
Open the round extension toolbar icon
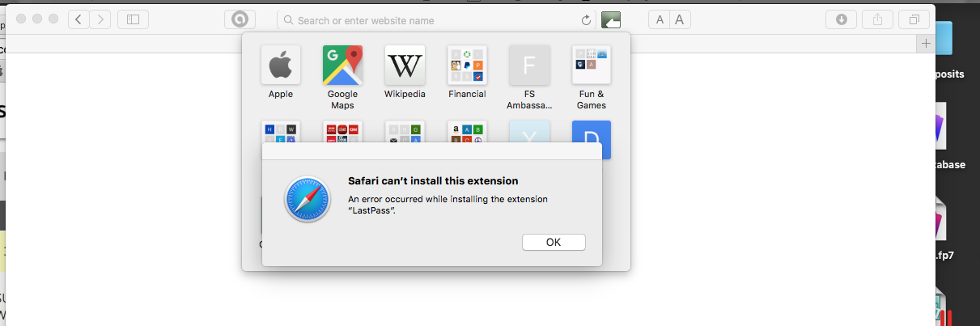point(240,19)
